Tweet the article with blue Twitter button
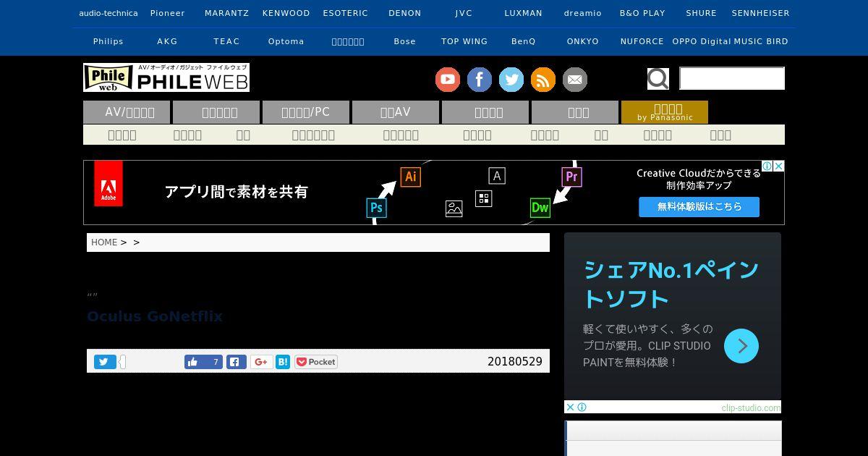 (x=105, y=362)
